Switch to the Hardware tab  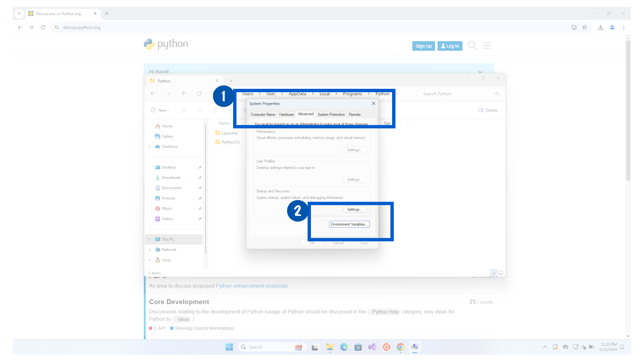pyautogui.click(x=286, y=115)
